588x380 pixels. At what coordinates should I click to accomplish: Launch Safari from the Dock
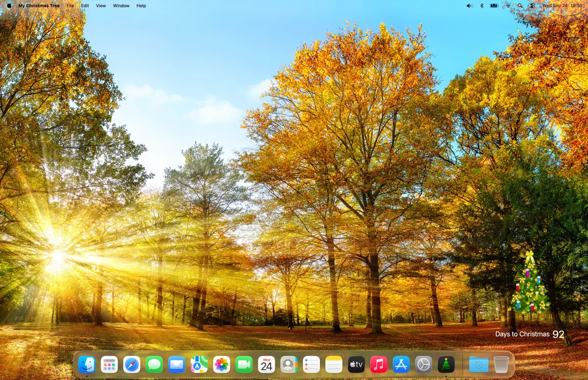point(131,364)
